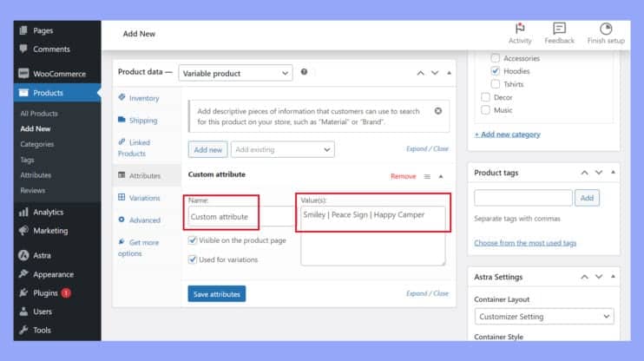Check the Decor category
This screenshot has height=361, width=644.
click(x=485, y=97)
